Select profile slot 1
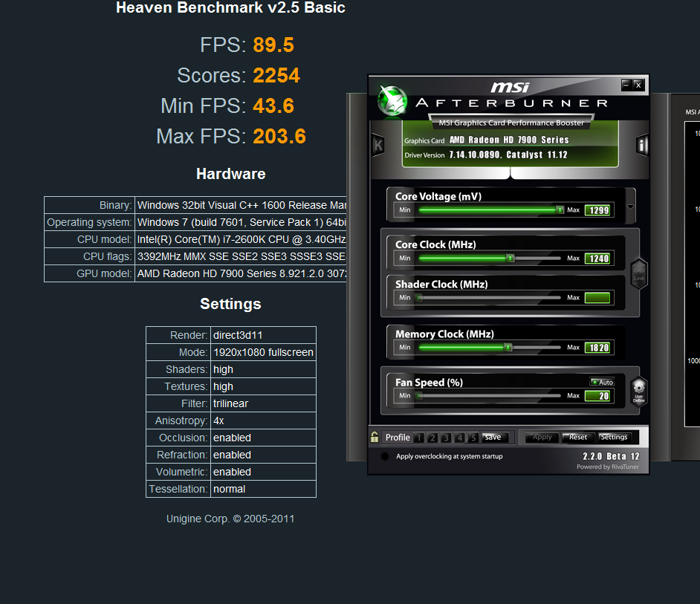Screen dimensions: 700x604 pyautogui.click(x=418, y=438)
